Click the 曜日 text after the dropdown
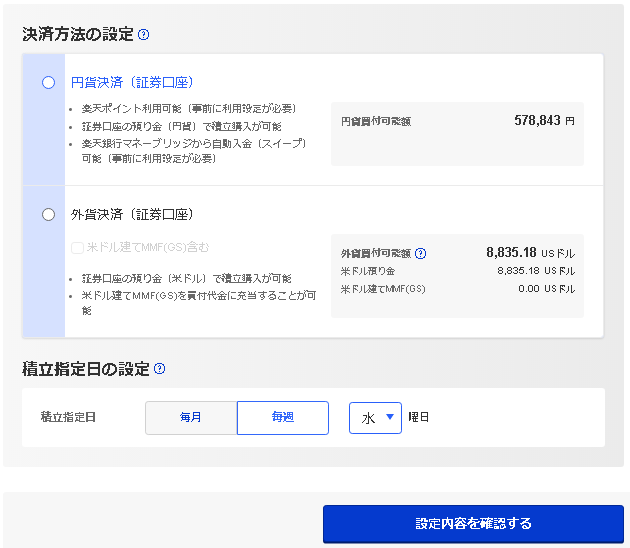 (x=418, y=418)
